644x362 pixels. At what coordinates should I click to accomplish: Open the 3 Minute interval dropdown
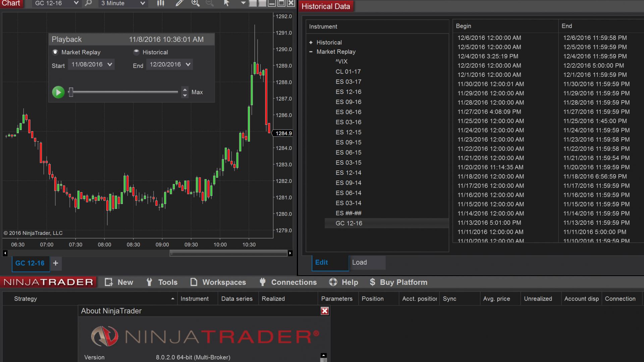(123, 3)
